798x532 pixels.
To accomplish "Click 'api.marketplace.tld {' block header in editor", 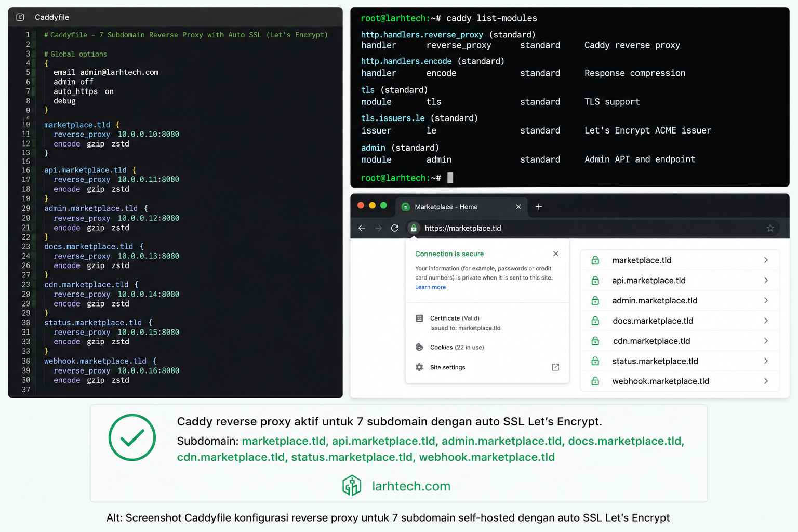I will pyautogui.click(x=90, y=170).
